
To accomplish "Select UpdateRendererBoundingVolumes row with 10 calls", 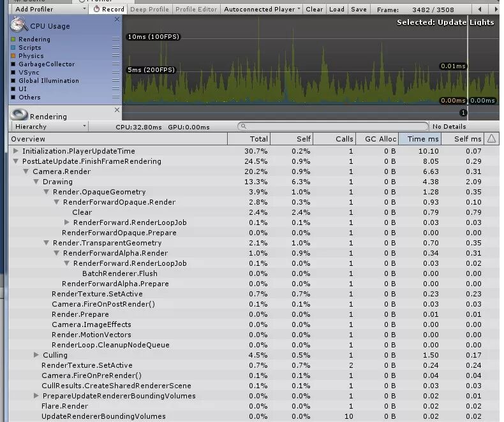I will tap(254, 416).
